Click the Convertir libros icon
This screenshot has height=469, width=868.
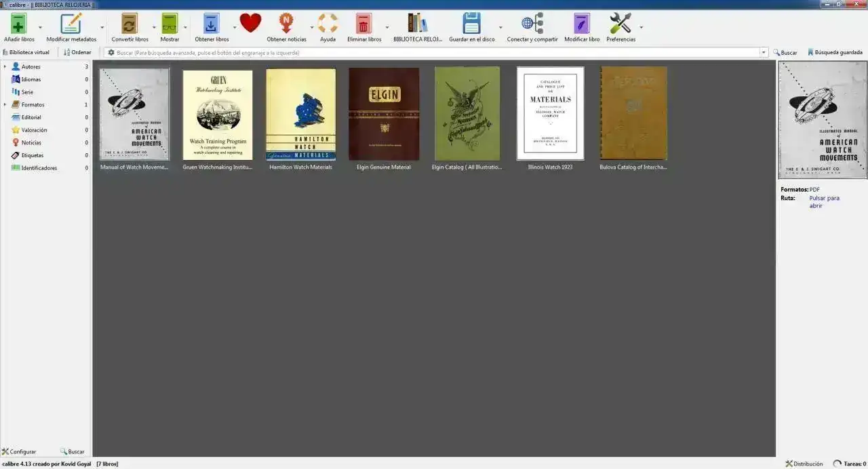[x=130, y=24]
